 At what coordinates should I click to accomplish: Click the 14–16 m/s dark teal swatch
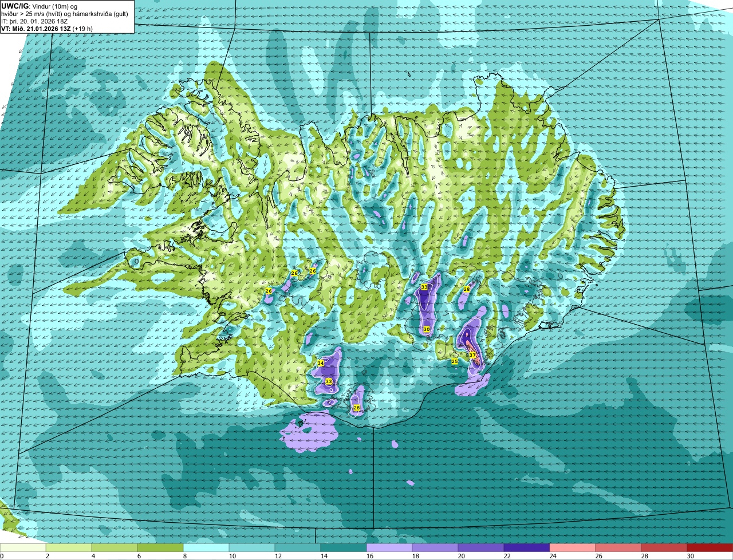coord(344,548)
